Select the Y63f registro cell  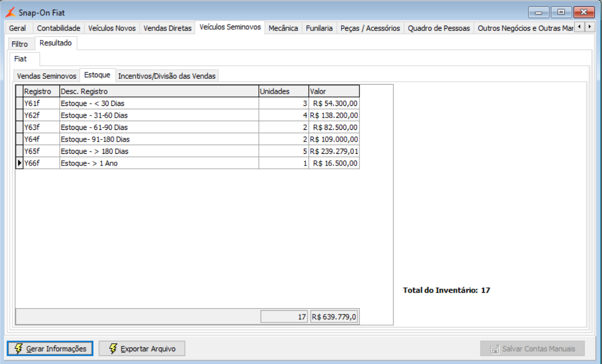point(42,127)
